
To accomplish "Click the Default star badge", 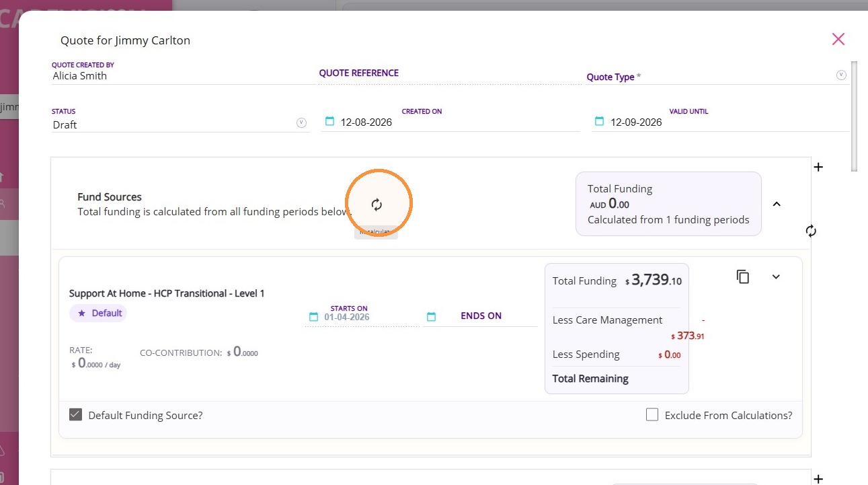I will (x=98, y=313).
